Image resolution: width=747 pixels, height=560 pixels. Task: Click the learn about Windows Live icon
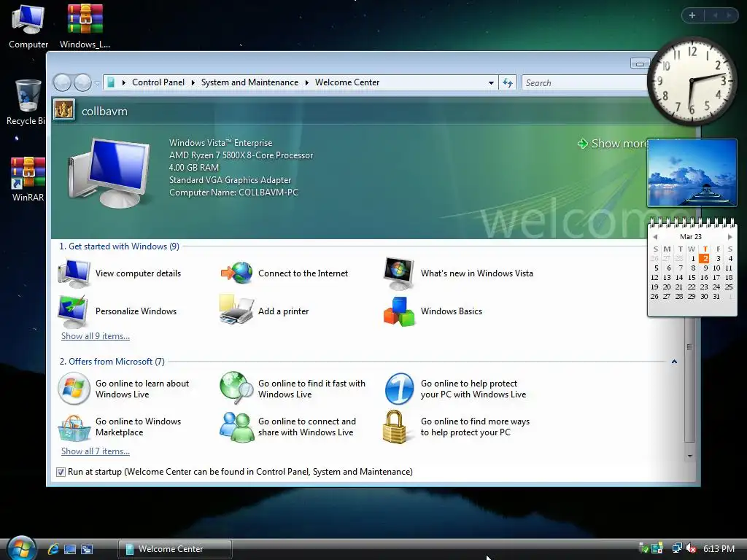click(74, 389)
